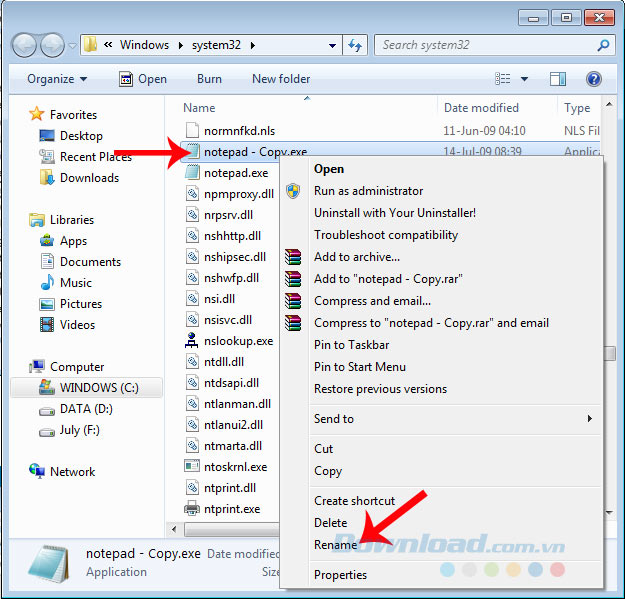This screenshot has width=625, height=599.
Task: Click the Help question mark icon
Action: click(594, 79)
